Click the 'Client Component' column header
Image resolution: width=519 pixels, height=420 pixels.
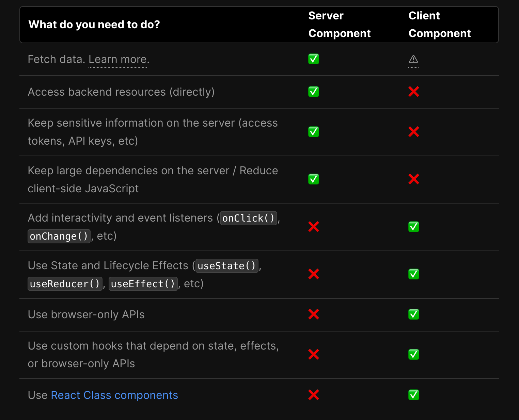pyautogui.click(x=439, y=25)
